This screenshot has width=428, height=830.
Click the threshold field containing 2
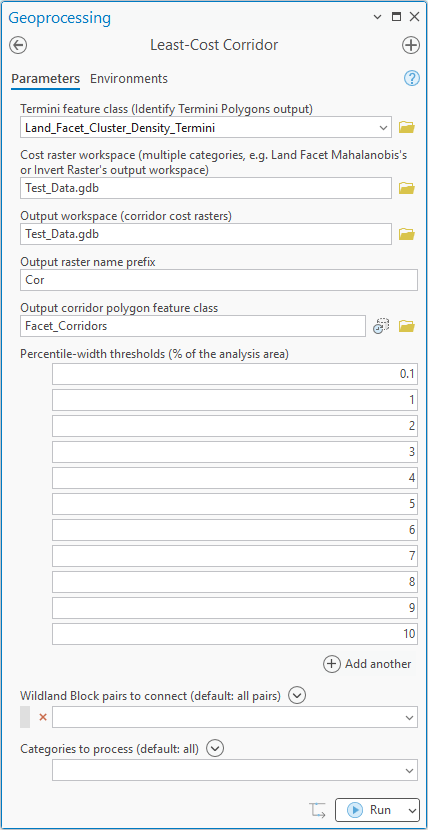click(235, 426)
